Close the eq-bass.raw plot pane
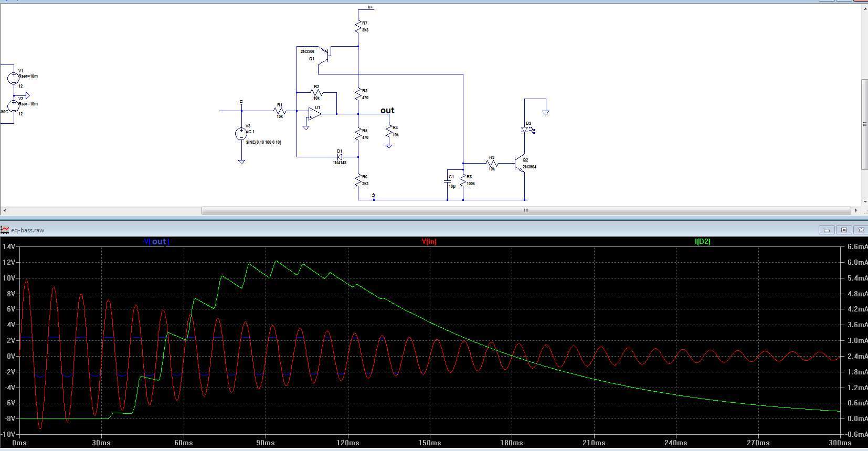 [861, 230]
